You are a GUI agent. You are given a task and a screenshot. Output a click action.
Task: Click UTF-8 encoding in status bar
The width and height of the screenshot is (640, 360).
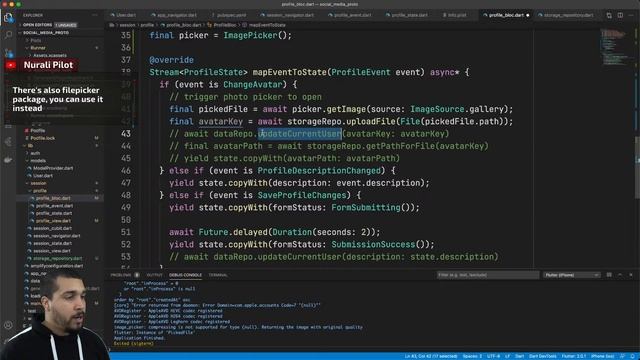493,356
